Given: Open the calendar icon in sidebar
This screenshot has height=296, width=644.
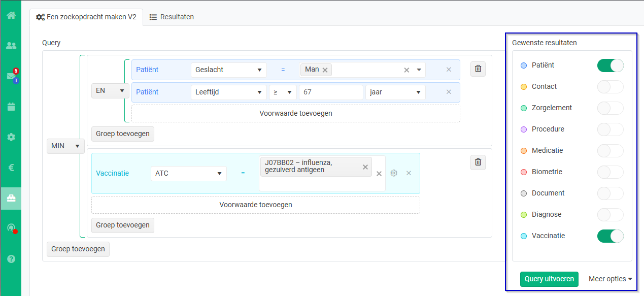Looking at the screenshot, I should click(11, 107).
